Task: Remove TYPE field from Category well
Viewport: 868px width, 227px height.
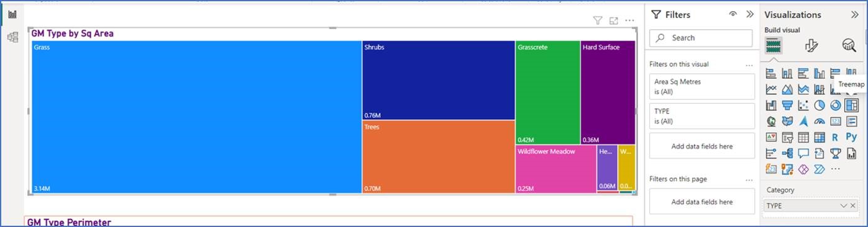Action: [x=853, y=205]
